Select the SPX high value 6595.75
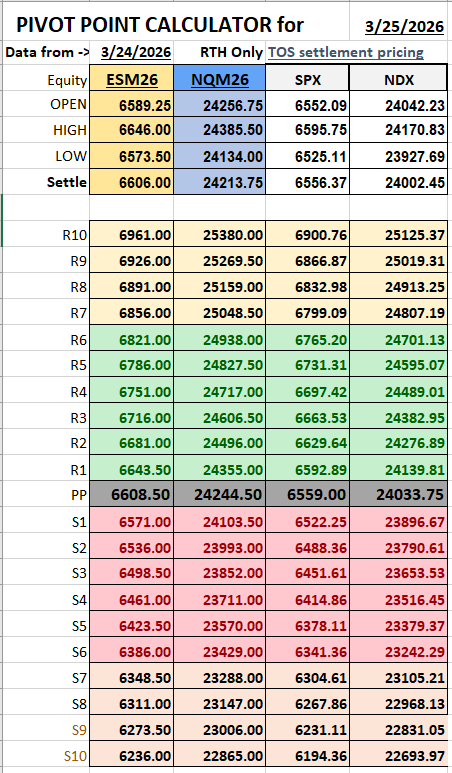This screenshot has height=773, width=452. (308, 130)
